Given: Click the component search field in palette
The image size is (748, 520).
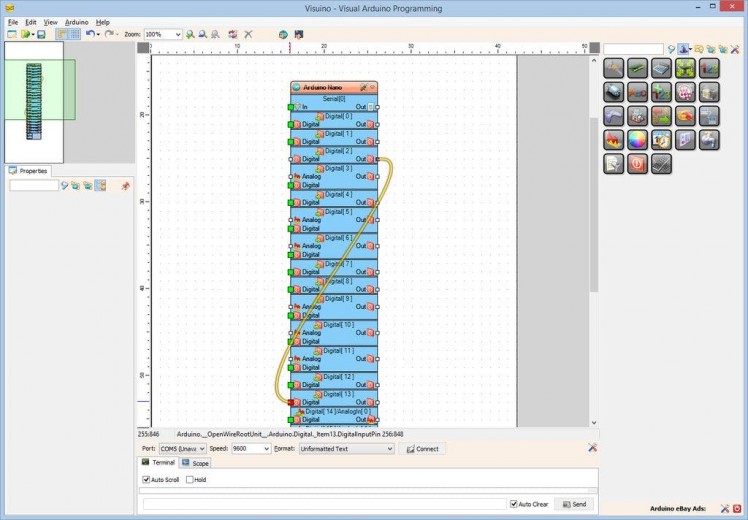Looking at the screenshot, I should [x=633, y=48].
